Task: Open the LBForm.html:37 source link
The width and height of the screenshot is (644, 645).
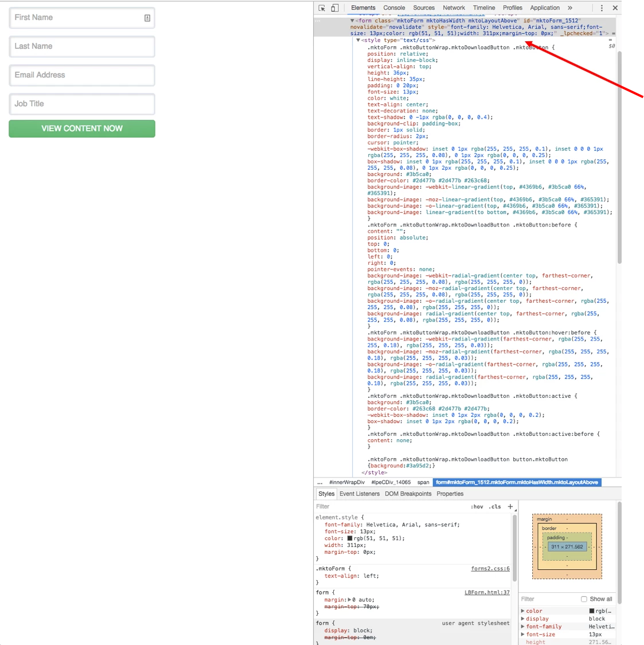Action: (487, 592)
